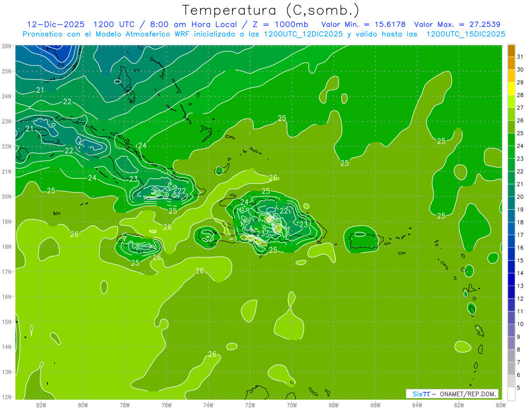Click the 70W longitude axis label

292,405
